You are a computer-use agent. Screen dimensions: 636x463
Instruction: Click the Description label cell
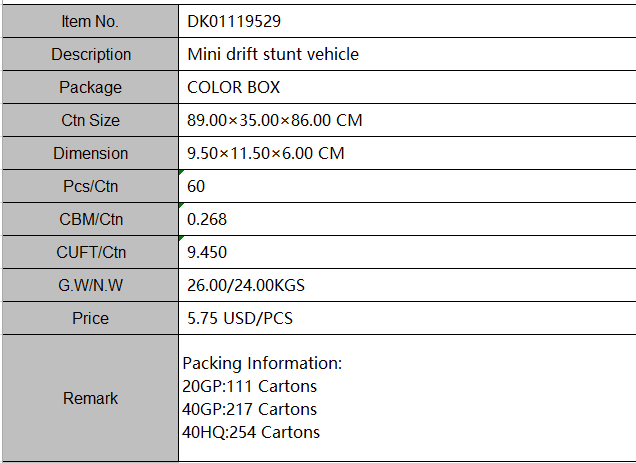[91, 54]
